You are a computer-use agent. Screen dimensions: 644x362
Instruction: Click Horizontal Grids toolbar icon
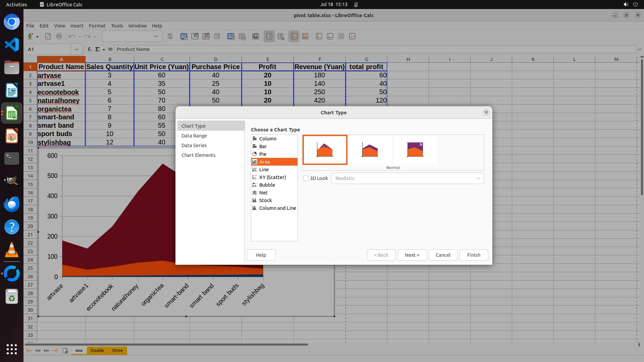pyautogui.click(x=294, y=37)
